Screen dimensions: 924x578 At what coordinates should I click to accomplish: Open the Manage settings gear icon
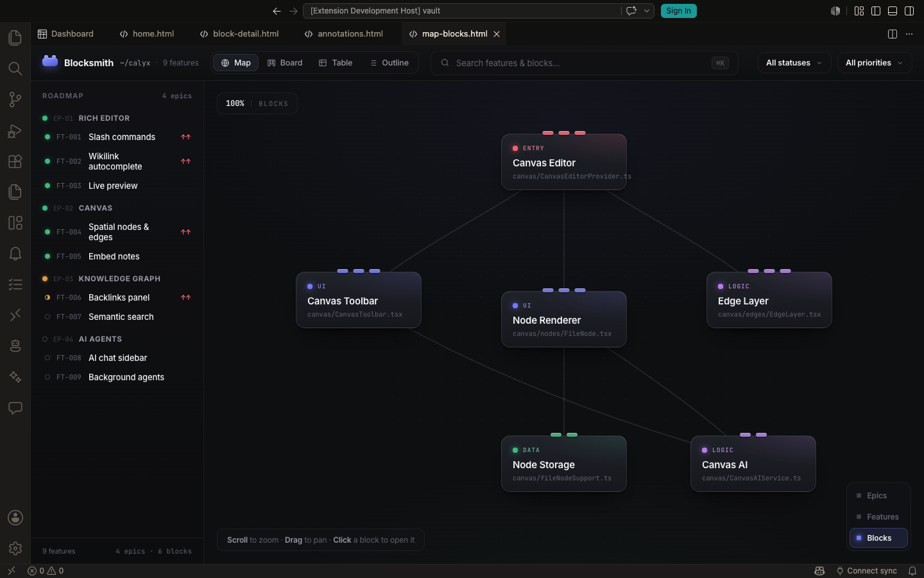(x=15, y=548)
